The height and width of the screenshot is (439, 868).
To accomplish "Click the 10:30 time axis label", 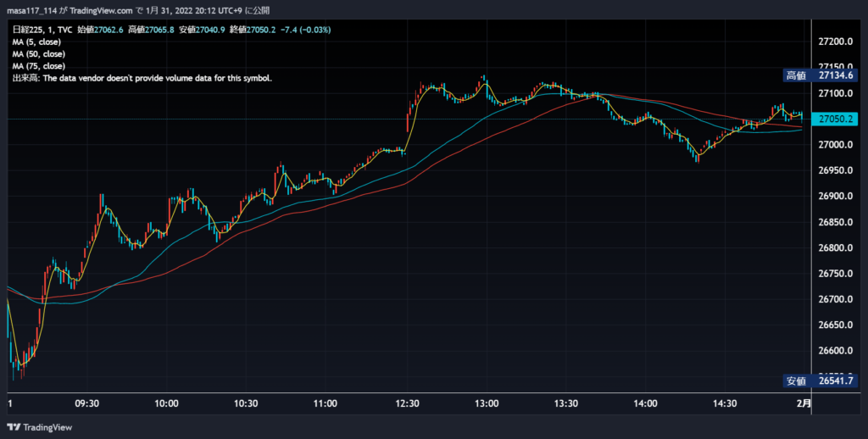I will [x=246, y=403].
